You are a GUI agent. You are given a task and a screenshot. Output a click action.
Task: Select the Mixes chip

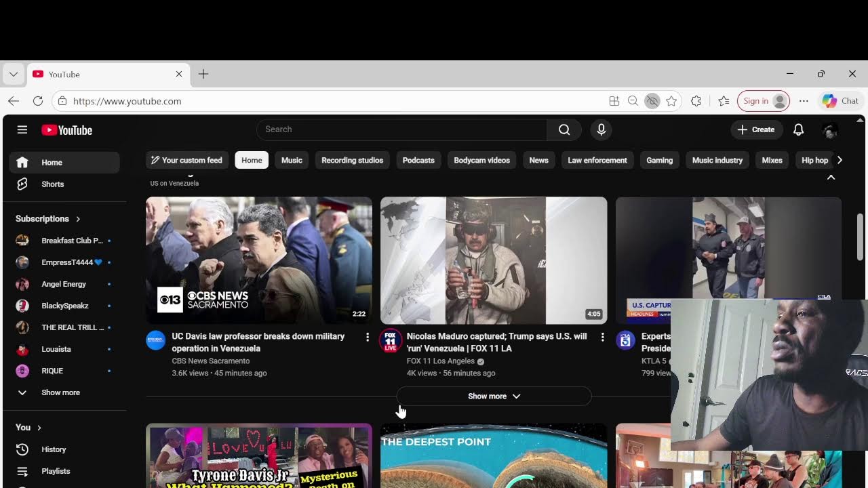coord(772,161)
